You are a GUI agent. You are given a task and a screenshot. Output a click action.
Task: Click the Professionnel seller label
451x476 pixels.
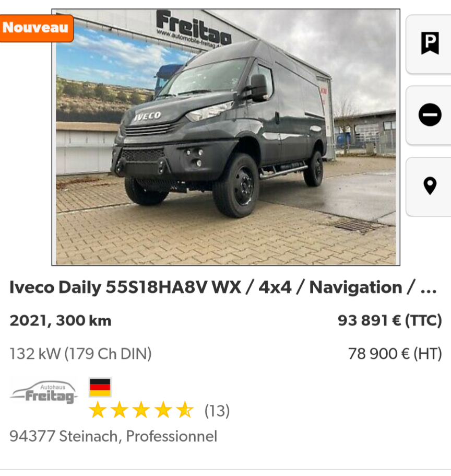pos(172,436)
